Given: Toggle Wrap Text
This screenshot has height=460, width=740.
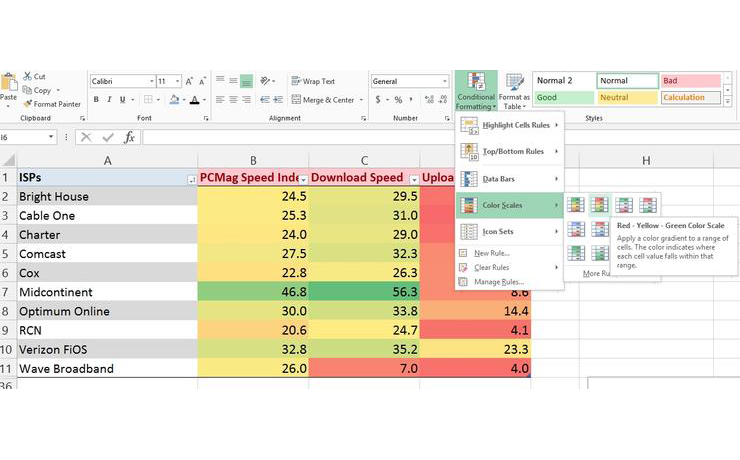Looking at the screenshot, I should 313,81.
